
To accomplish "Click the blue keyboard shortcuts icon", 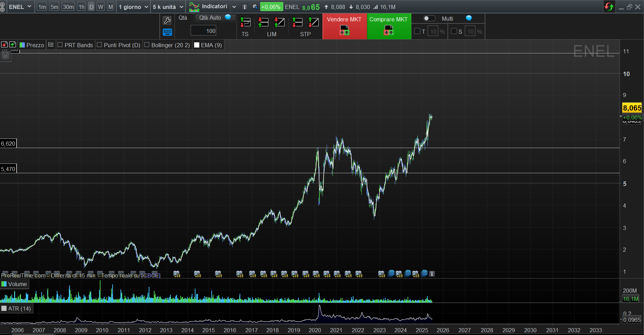I will click(x=167, y=32).
